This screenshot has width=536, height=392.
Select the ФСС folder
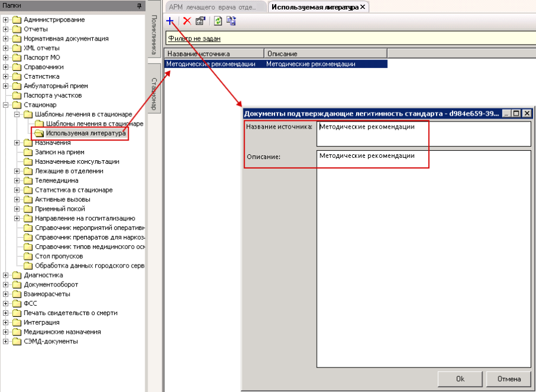tap(30, 304)
